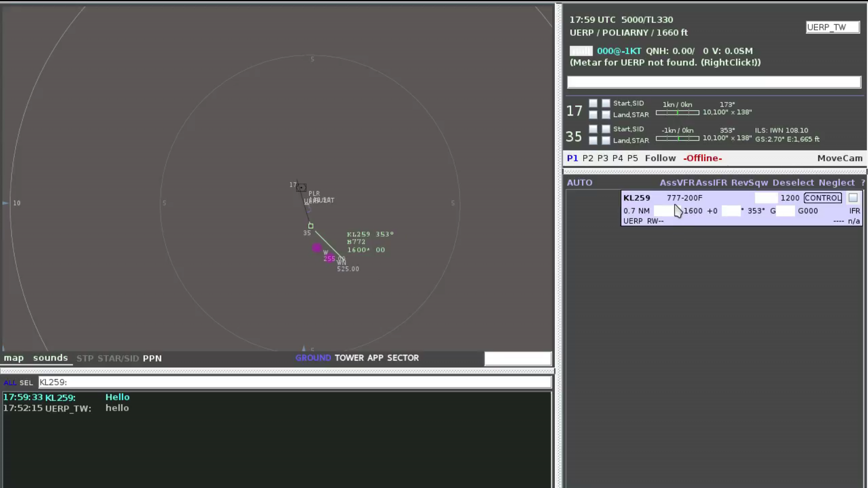Click the KL259 radar data tag
The width and height of the screenshot is (868, 488).
tap(370, 242)
